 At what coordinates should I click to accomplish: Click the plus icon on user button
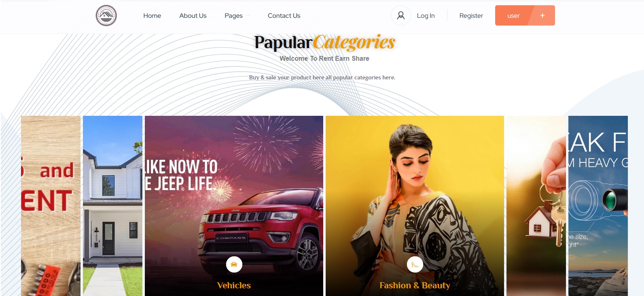click(x=542, y=15)
